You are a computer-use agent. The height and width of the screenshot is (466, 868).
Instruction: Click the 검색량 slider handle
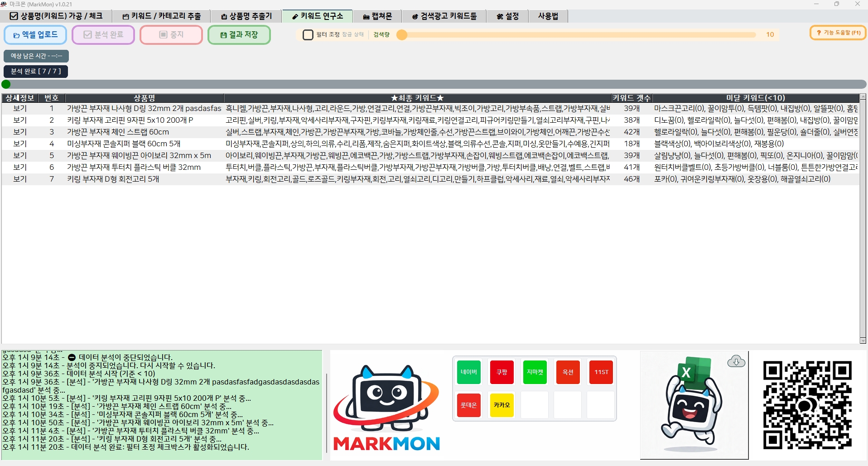(402, 35)
